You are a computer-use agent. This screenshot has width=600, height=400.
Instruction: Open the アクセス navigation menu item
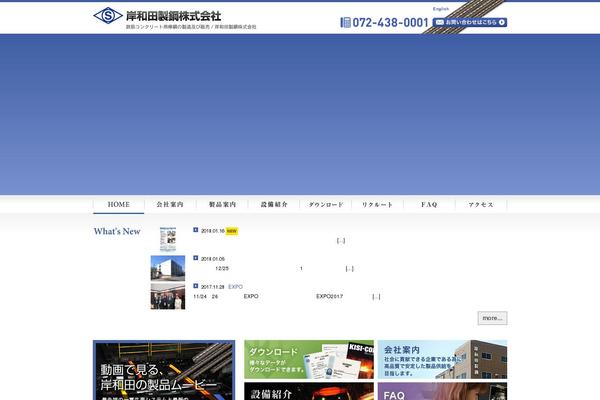[x=481, y=205]
